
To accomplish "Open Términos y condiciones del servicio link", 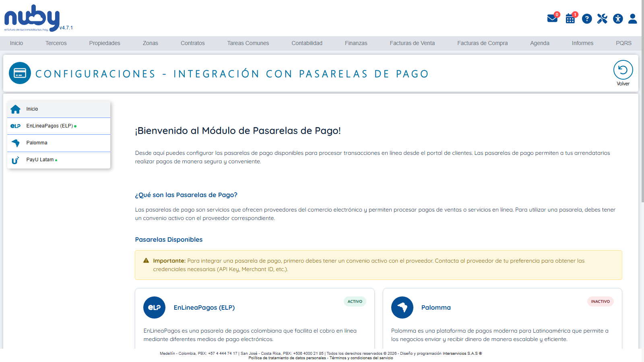I will [361, 358].
